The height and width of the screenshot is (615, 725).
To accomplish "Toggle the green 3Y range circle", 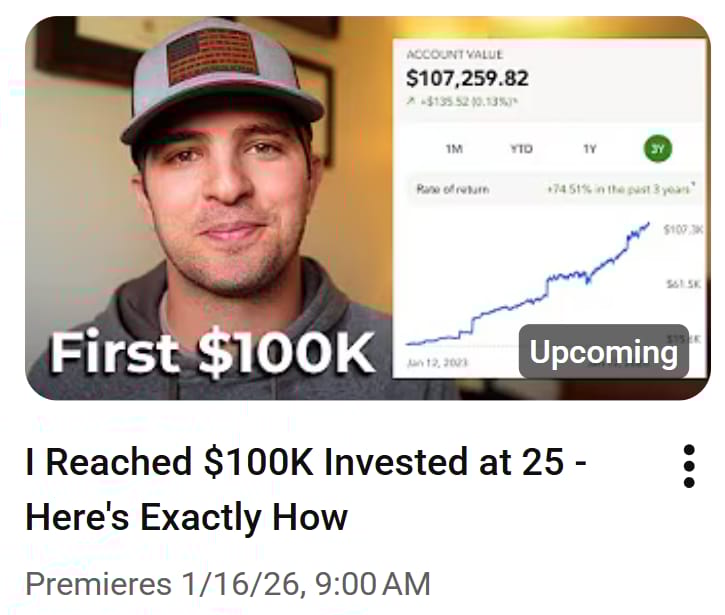I will (657, 149).
